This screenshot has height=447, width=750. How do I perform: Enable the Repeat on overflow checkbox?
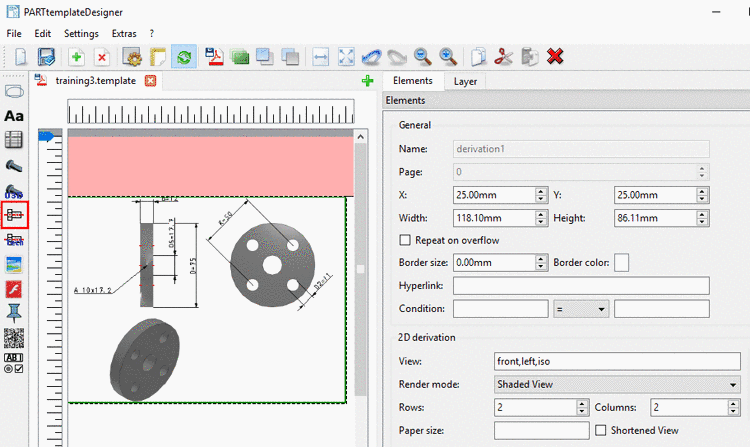[x=405, y=240]
